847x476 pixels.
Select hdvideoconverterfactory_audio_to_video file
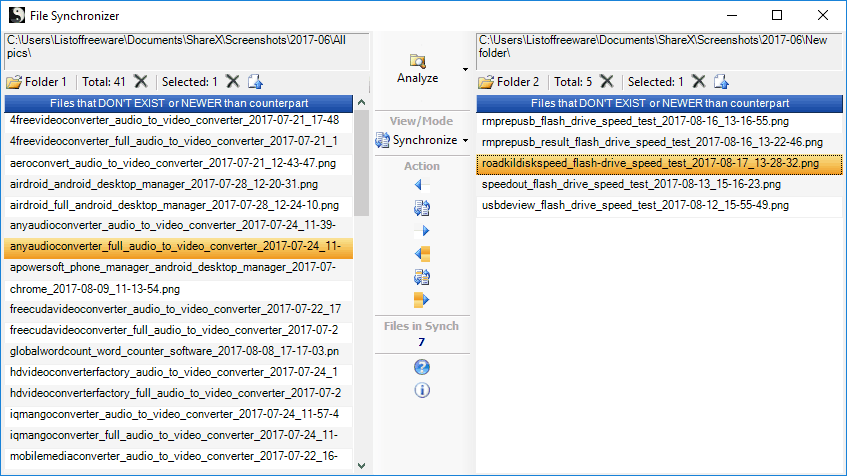tap(178, 373)
